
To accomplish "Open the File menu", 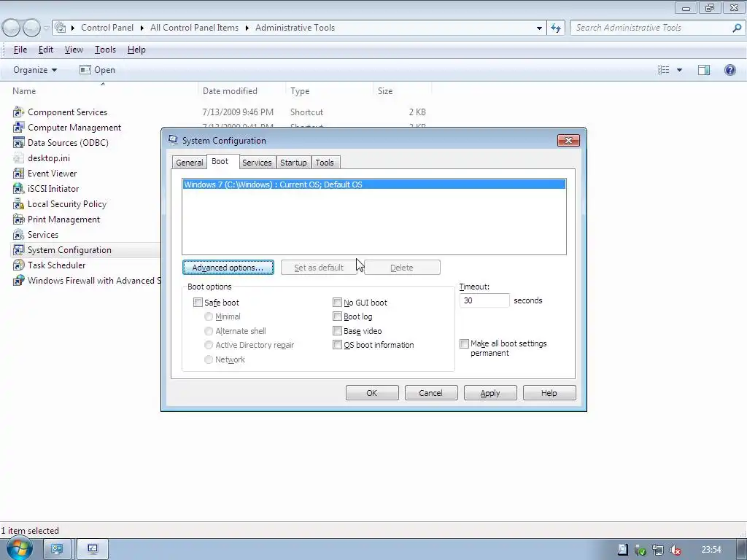I will point(20,50).
